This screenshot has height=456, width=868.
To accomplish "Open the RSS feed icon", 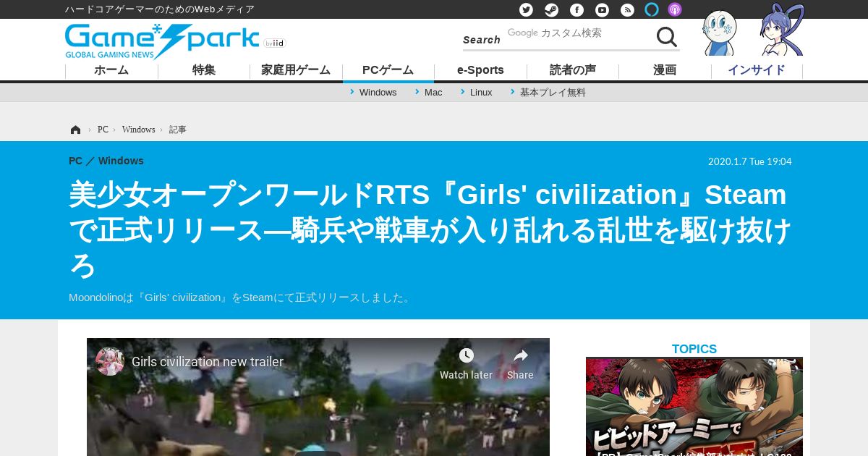I will point(627,9).
